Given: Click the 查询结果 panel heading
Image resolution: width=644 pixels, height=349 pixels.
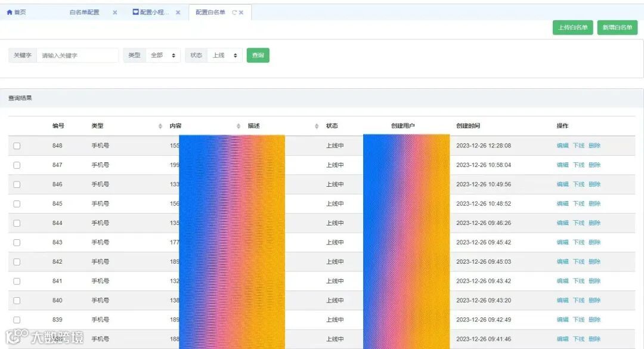Looking at the screenshot, I should coord(20,98).
